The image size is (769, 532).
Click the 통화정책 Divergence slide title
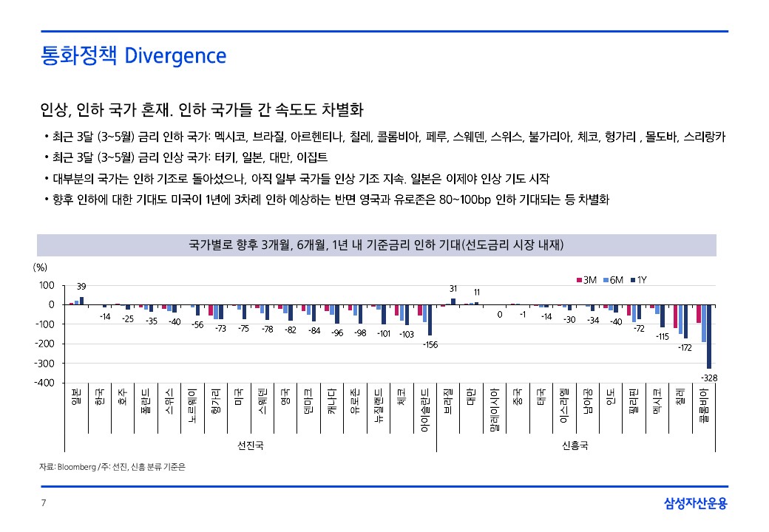pos(133,55)
